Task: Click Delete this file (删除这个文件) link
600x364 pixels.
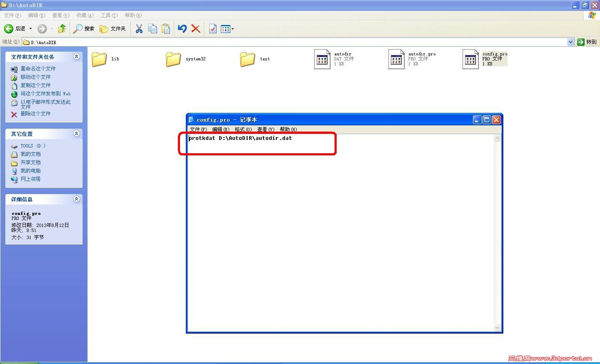Action: tap(35, 114)
